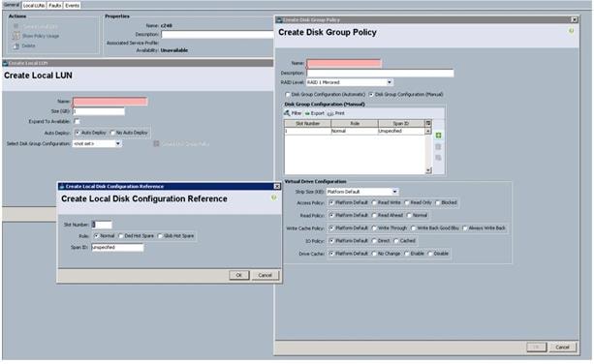594x364 pixels.
Task: Click the Filter toolbar icon
Action: coord(287,113)
